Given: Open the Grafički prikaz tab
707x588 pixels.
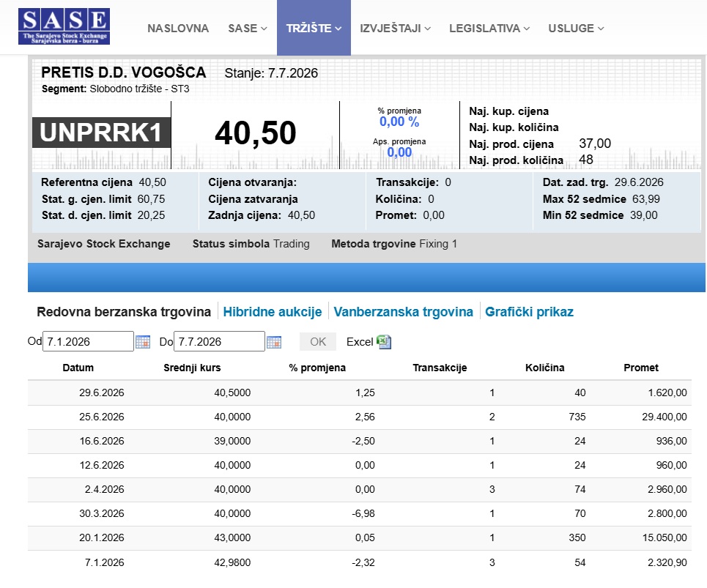Looking at the screenshot, I should pos(529,312).
